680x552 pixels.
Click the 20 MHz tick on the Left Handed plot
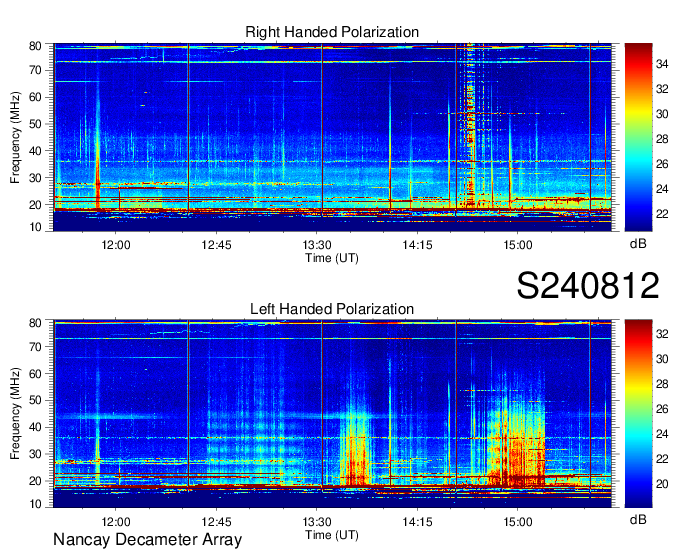(x=36, y=481)
